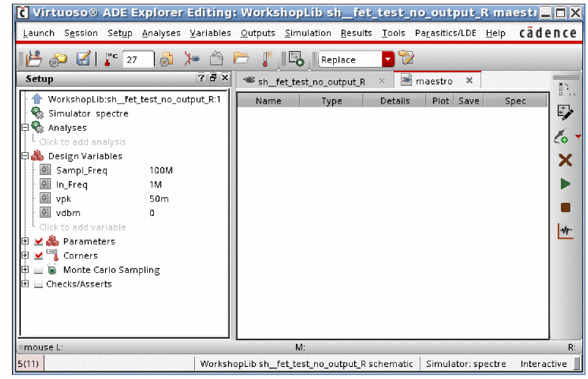Image resolution: width=588 pixels, height=379 pixels.
Task: Click the temperature thermometer °C icon
Action: (x=110, y=59)
